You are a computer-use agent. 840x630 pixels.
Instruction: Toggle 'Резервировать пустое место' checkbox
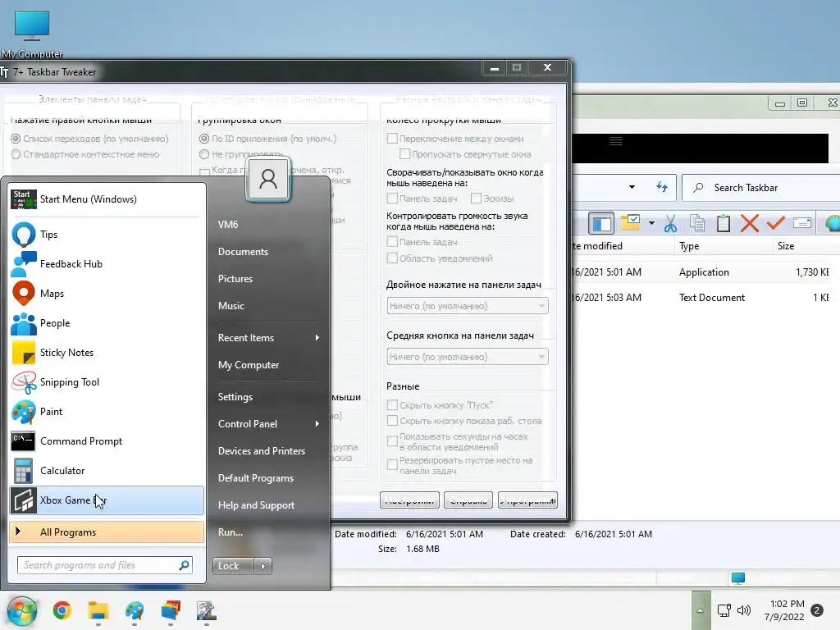click(x=392, y=465)
